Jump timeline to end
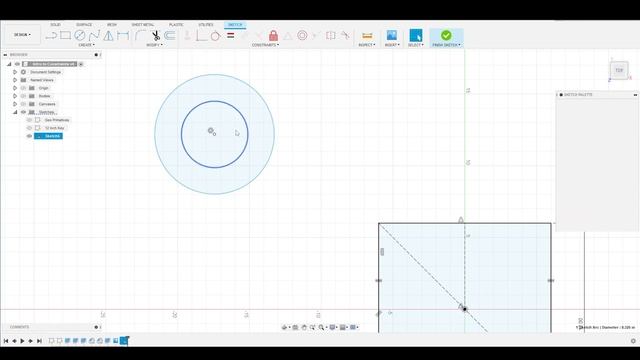The height and width of the screenshot is (360, 640). [39, 341]
